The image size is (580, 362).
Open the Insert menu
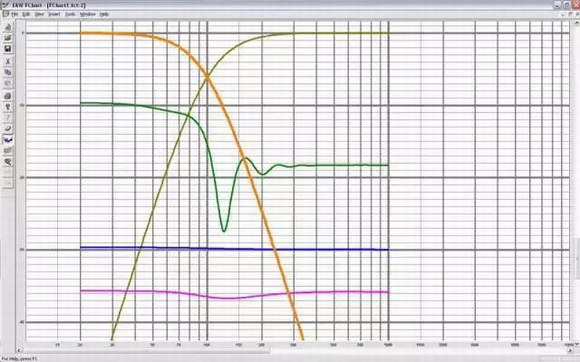click(x=54, y=14)
